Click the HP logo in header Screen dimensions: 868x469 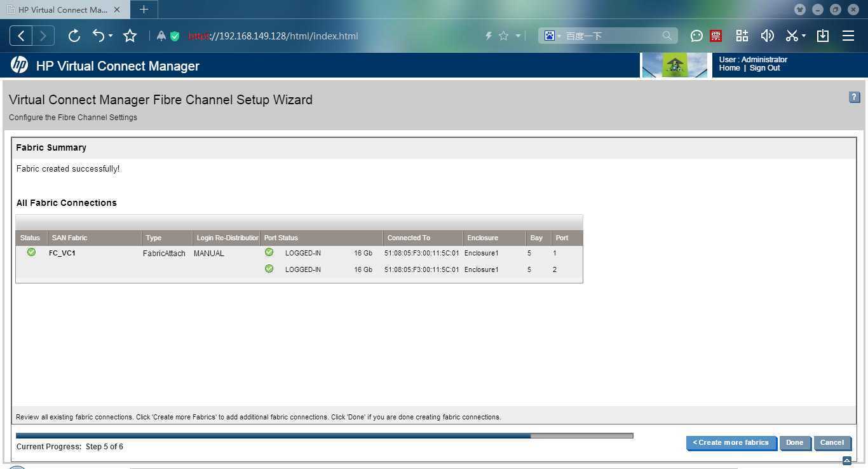point(19,65)
